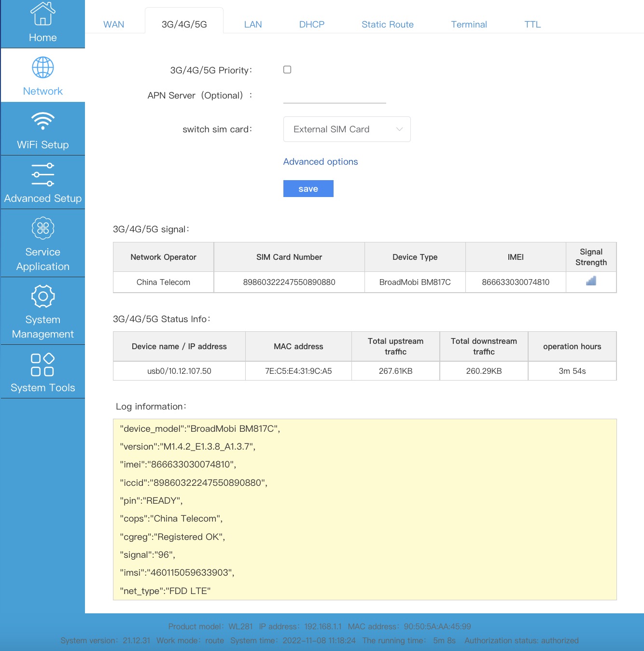
Task: Click the "version" log line
Action: (188, 447)
